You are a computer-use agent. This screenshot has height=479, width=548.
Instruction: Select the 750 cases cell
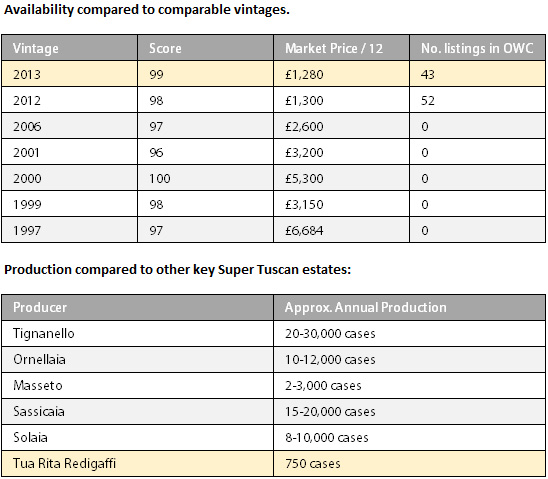click(x=410, y=464)
